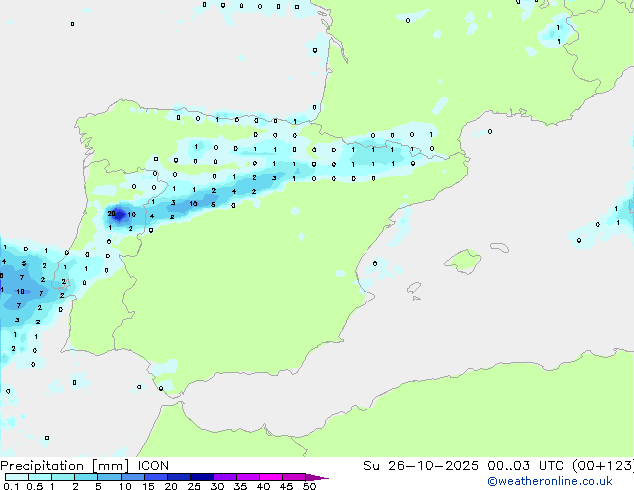
Task: Click the '50' legend label
Action: [309, 486]
